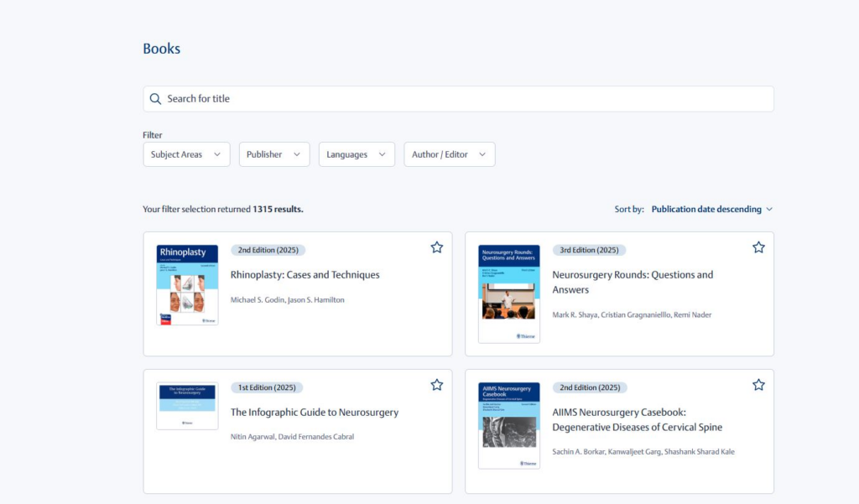
Task: Expand the Publisher filter
Action: tap(273, 154)
